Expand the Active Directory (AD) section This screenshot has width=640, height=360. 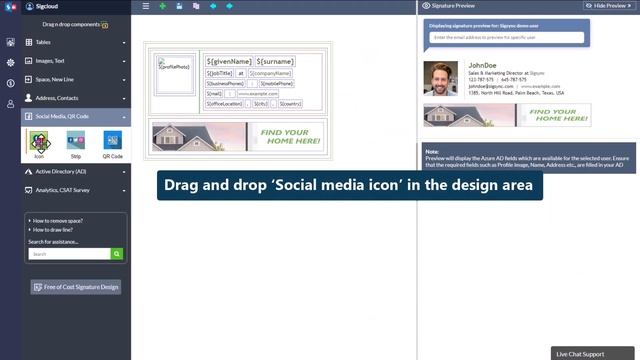pos(76,172)
